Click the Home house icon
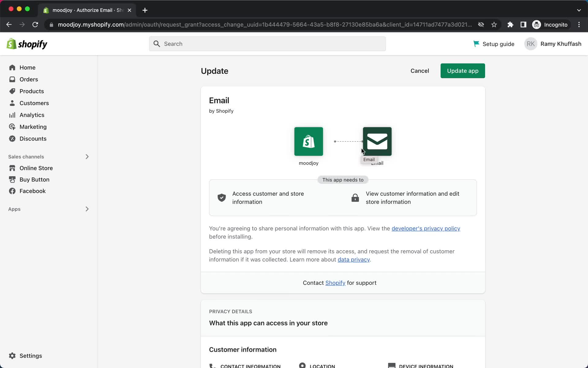The height and width of the screenshot is (368, 588). click(12, 67)
